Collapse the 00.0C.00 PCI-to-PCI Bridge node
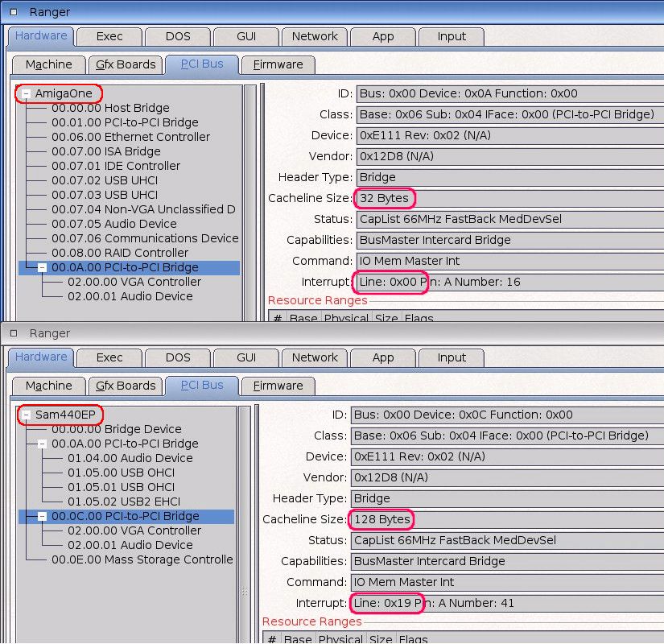The image size is (664, 644). click(x=42, y=517)
